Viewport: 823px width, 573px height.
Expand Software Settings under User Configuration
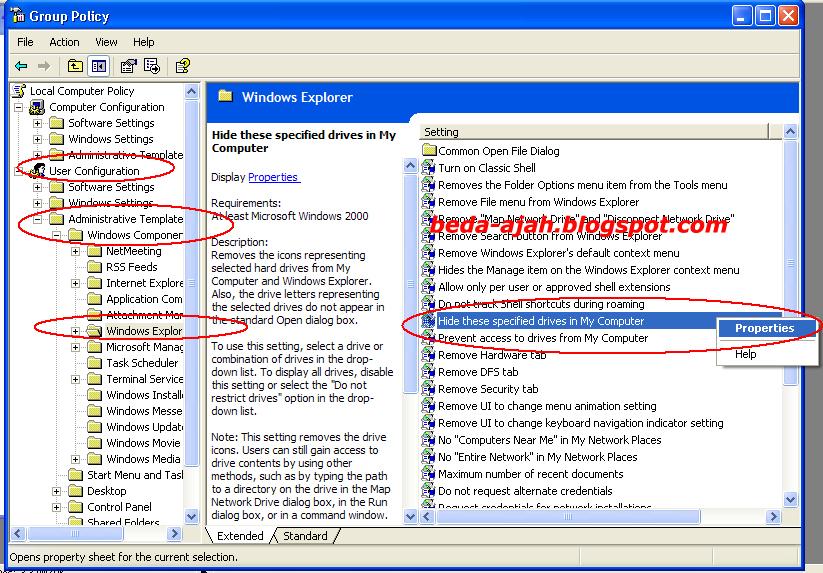point(38,187)
